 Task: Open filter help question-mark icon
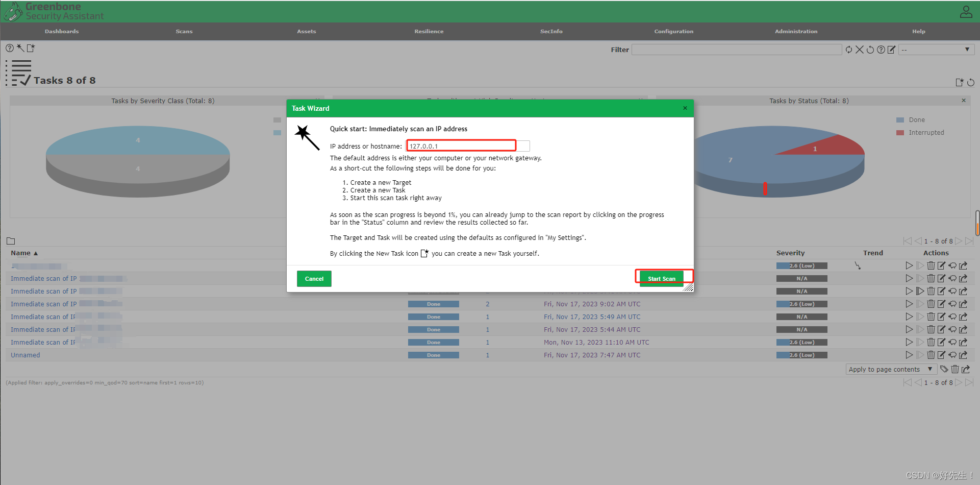click(881, 50)
